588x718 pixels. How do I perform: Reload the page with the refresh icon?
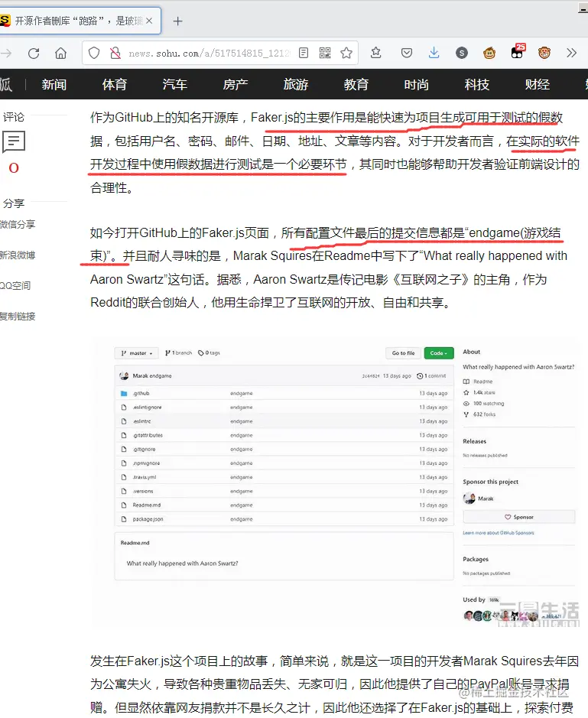click(34, 53)
